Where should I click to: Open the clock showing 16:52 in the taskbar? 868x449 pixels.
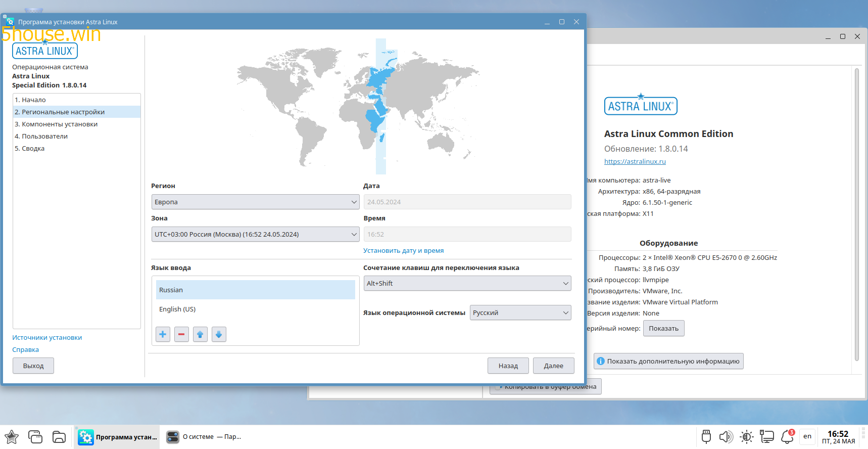tap(838, 437)
